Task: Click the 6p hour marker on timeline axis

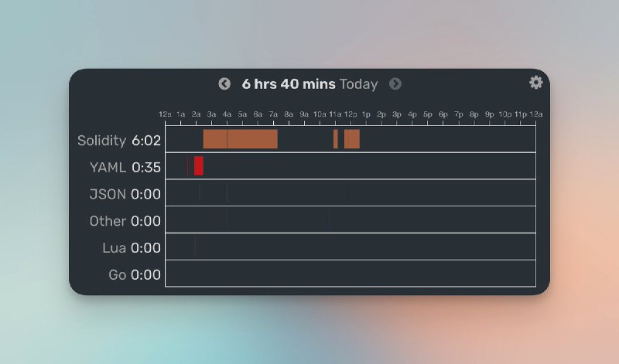Action: pos(443,114)
